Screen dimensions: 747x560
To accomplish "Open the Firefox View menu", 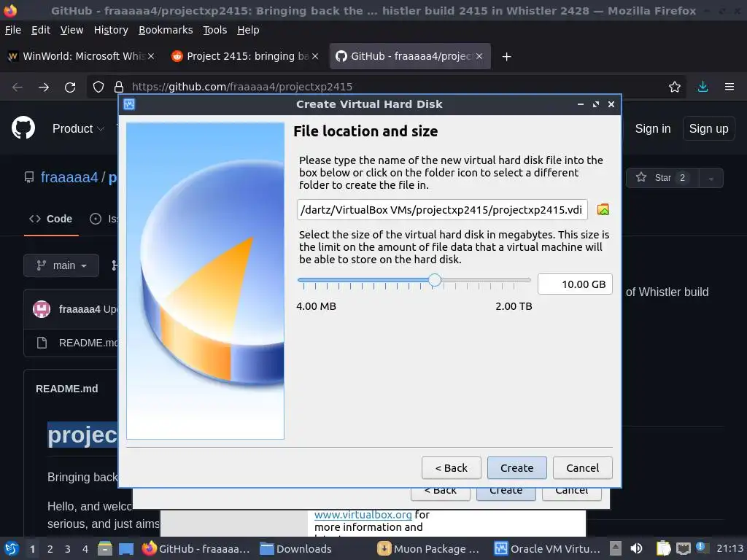I will click(x=71, y=30).
